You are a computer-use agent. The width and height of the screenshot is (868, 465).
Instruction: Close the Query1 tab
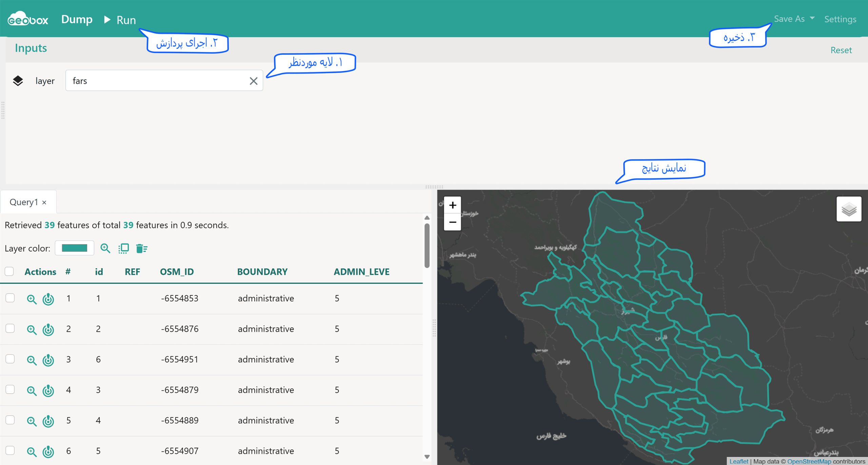44,202
